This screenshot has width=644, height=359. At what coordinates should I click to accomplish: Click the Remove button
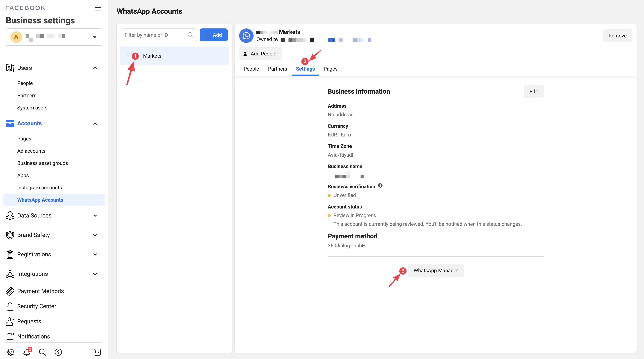coord(617,36)
